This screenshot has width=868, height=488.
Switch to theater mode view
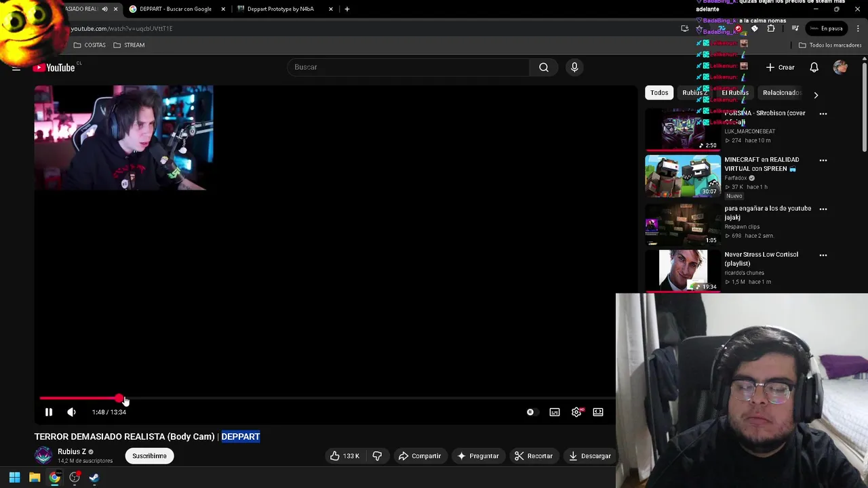[x=598, y=412]
